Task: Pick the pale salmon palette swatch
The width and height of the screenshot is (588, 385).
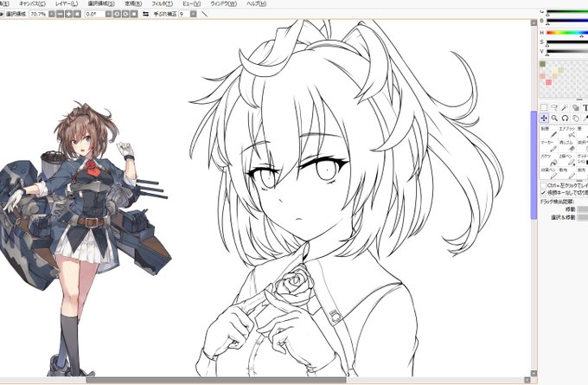Action: 542,76
